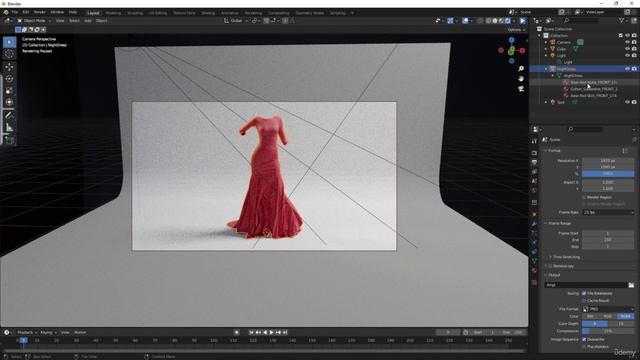
Task: Click the zoom magnifier icon in the viewport
Action: coord(521,69)
